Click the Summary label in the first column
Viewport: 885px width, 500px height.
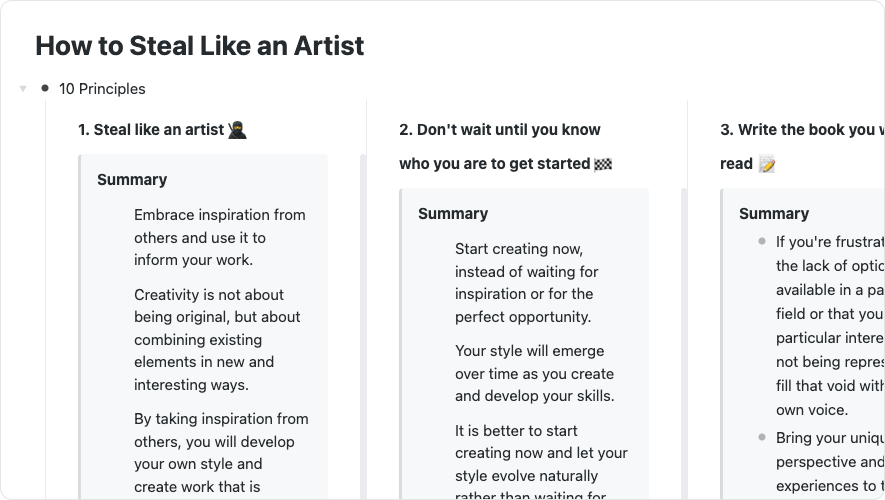point(132,180)
